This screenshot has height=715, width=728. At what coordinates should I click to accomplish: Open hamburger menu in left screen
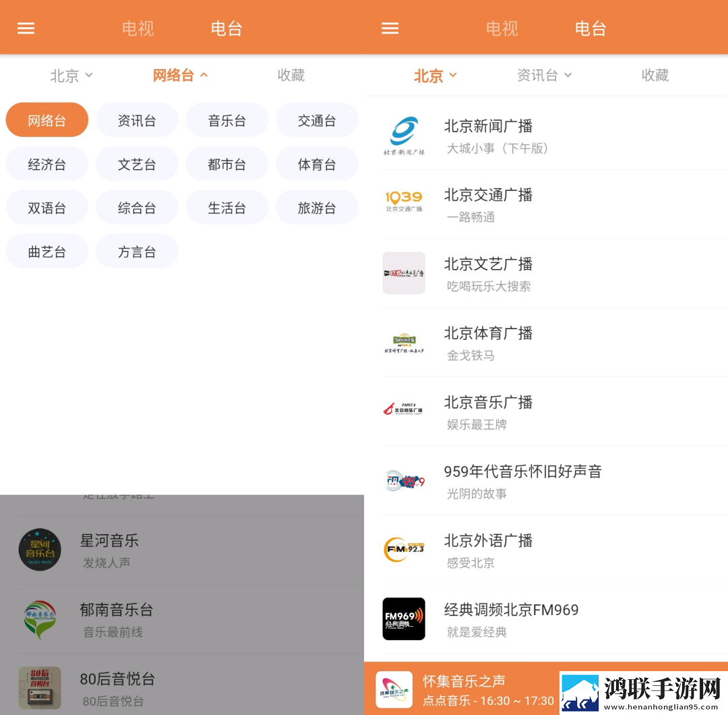tap(26, 28)
